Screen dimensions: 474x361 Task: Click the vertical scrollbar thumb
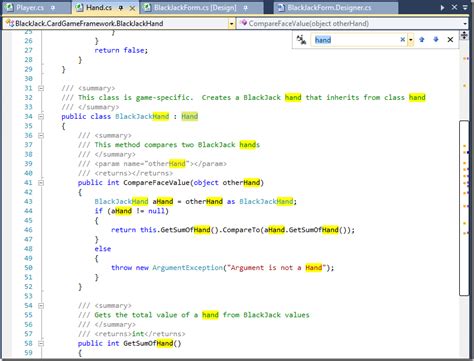[464, 208]
